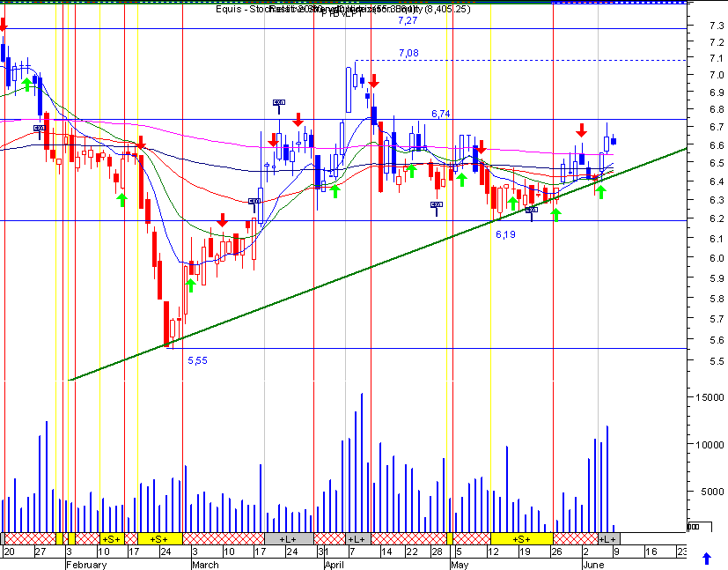This screenshot has width=728, height=570.
Task: Click the 7.3 price axis label
Action: pyautogui.click(x=717, y=25)
